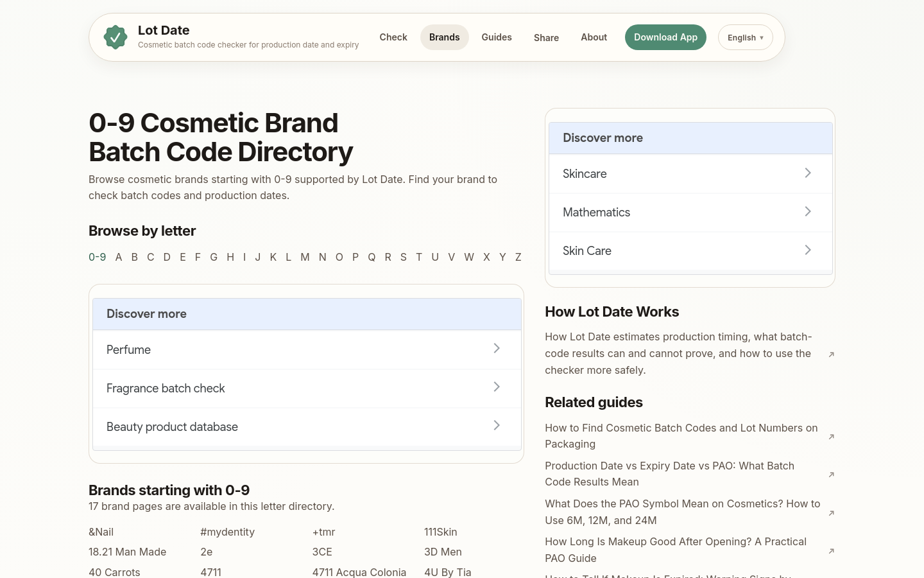This screenshot has width=924, height=578.
Task: Select the 0-9 letter filter
Action: click(x=98, y=257)
